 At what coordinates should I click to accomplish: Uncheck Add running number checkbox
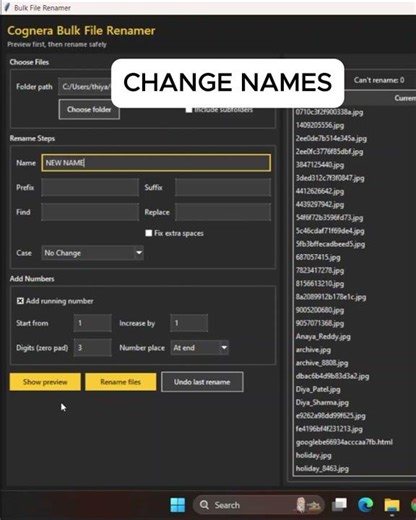(20, 301)
